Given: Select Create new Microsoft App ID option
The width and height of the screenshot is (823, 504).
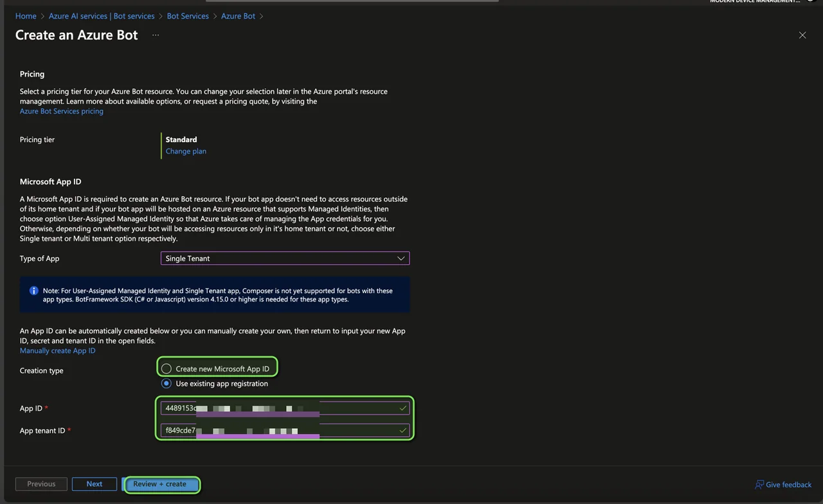Looking at the screenshot, I should 167,369.
